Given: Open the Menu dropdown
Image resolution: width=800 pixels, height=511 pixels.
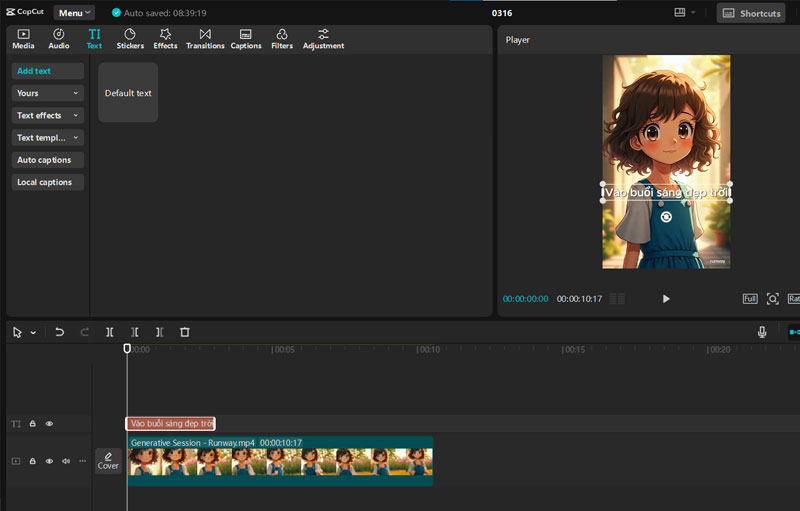Looking at the screenshot, I should (x=75, y=13).
